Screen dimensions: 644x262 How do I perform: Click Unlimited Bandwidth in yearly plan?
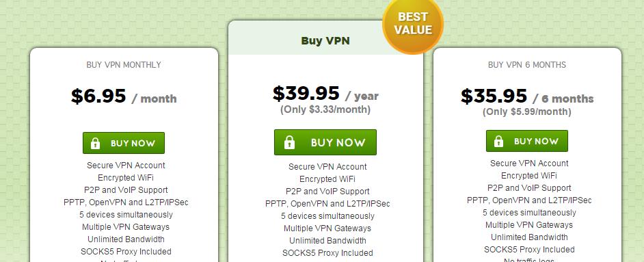(x=327, y=241)
